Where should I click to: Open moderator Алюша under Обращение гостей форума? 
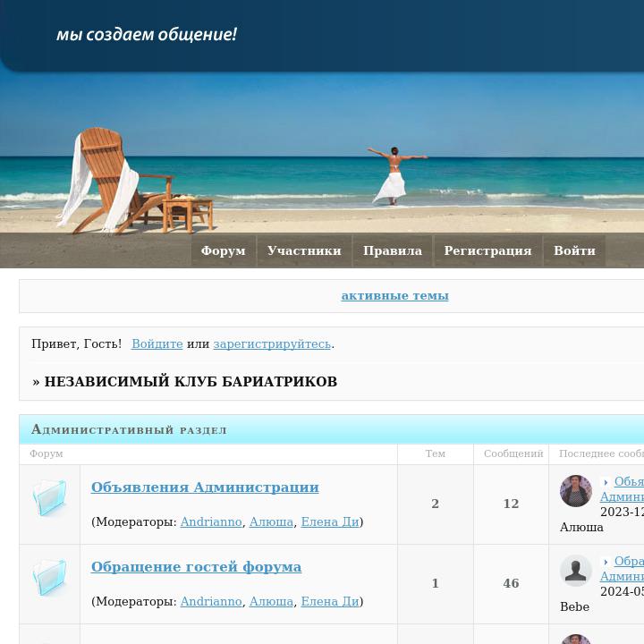[271, 602]
